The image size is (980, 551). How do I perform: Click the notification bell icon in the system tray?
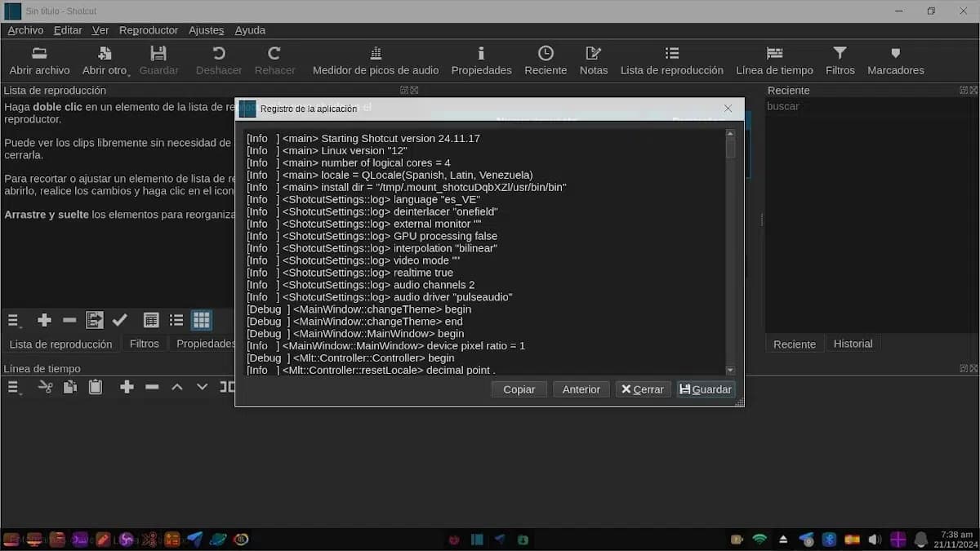[921, 539]
